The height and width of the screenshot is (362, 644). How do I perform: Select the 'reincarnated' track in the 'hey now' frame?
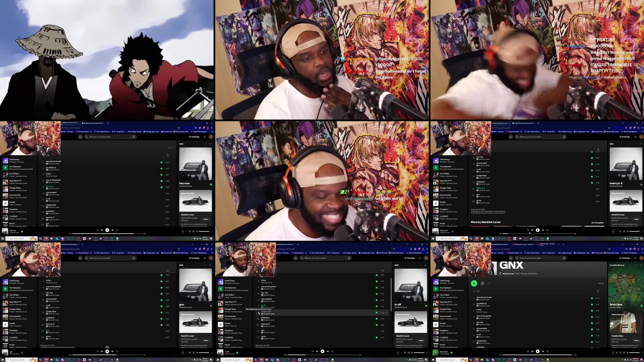coord(51,193)
